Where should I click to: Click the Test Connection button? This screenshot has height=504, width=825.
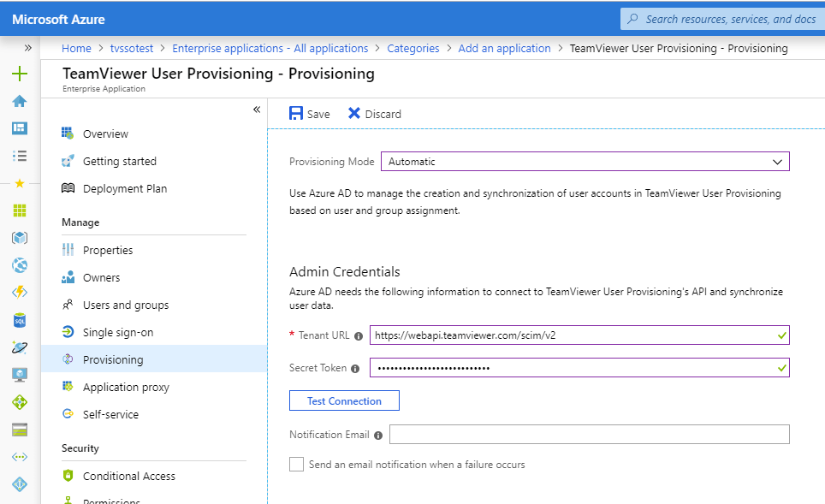(344, 400)
